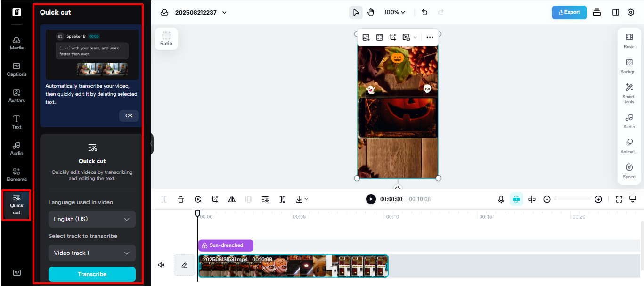Toggle the side panel layout icon
This screenshot has width=644, height=286.
coord(616,12)
